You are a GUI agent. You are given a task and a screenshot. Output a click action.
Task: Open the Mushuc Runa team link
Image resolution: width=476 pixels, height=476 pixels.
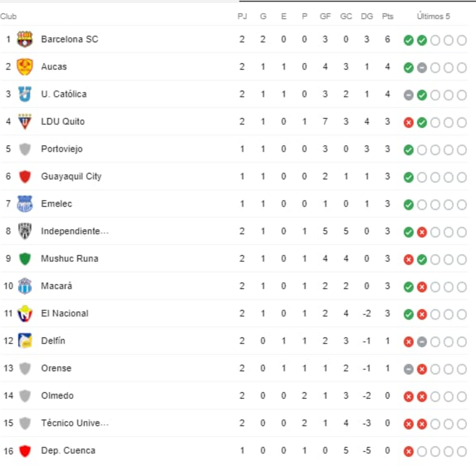coord(69,259)
